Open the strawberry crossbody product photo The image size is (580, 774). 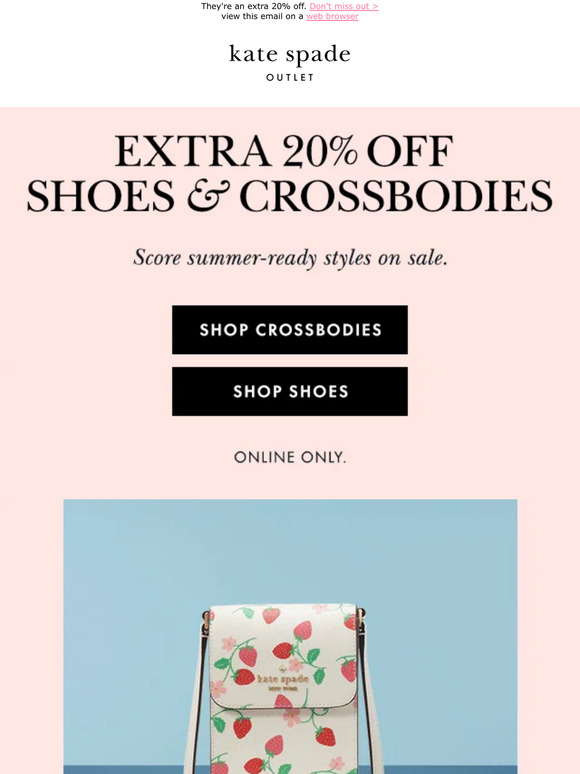(x=290, y=637)
